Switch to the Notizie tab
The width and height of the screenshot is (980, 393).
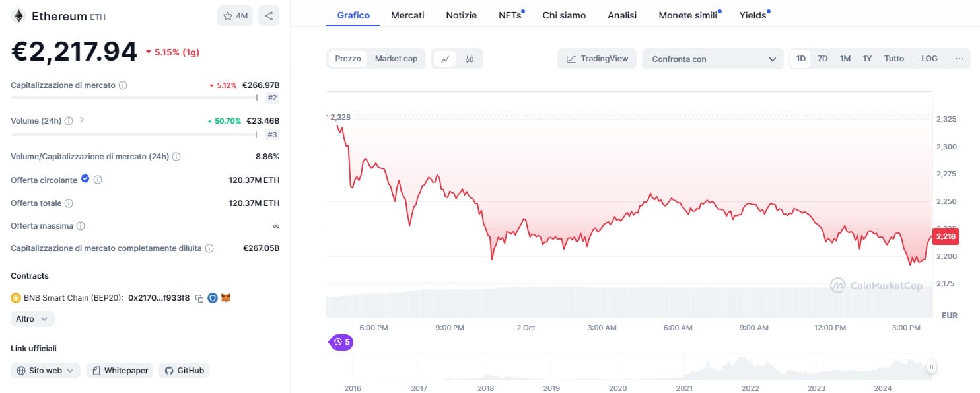coord(461,15)
